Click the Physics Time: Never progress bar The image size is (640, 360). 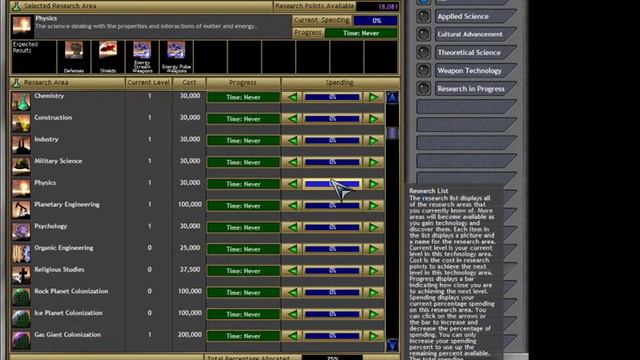243,184
